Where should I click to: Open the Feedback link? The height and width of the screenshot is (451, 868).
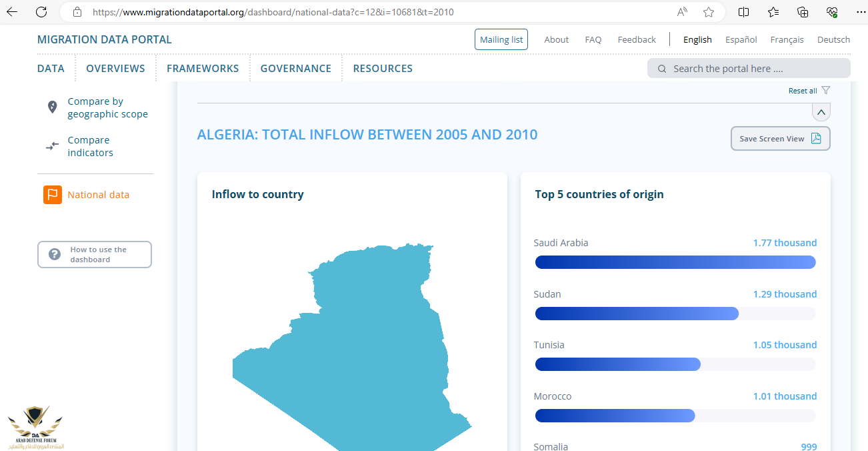(x=637, y=39)
